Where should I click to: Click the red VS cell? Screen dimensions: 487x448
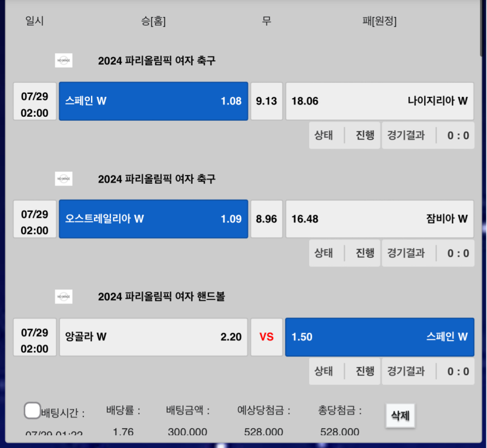click(x=267, y=337)
